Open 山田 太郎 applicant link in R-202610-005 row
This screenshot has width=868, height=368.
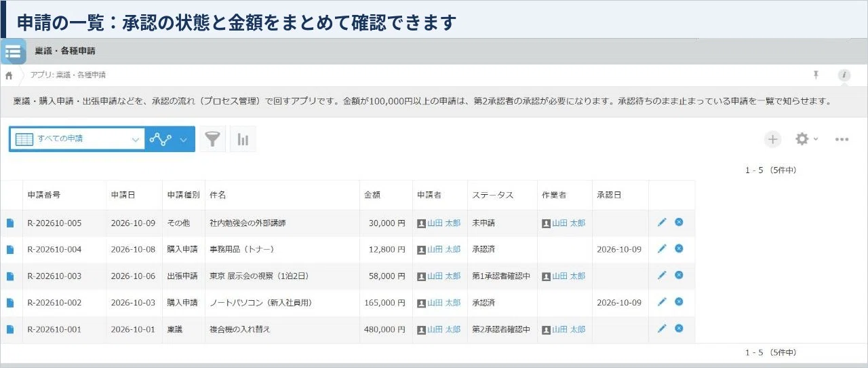[x=443, y=223]
